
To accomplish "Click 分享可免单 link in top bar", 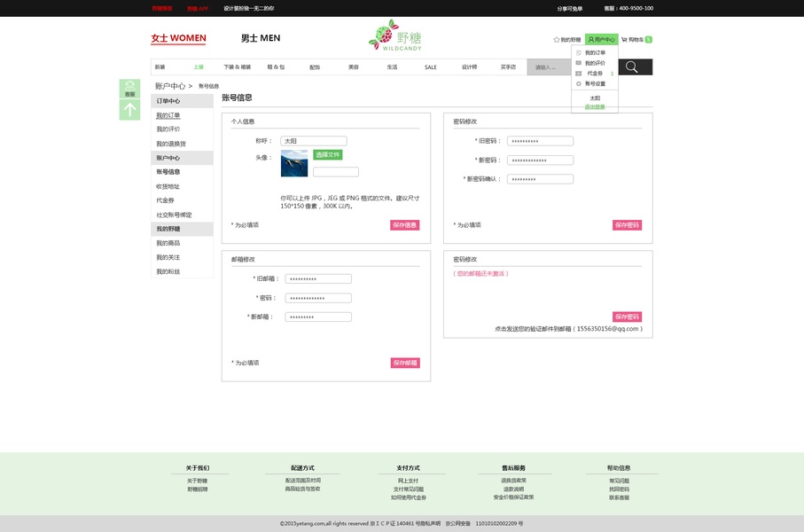I will pyautogui.click(x=570, y=9).
